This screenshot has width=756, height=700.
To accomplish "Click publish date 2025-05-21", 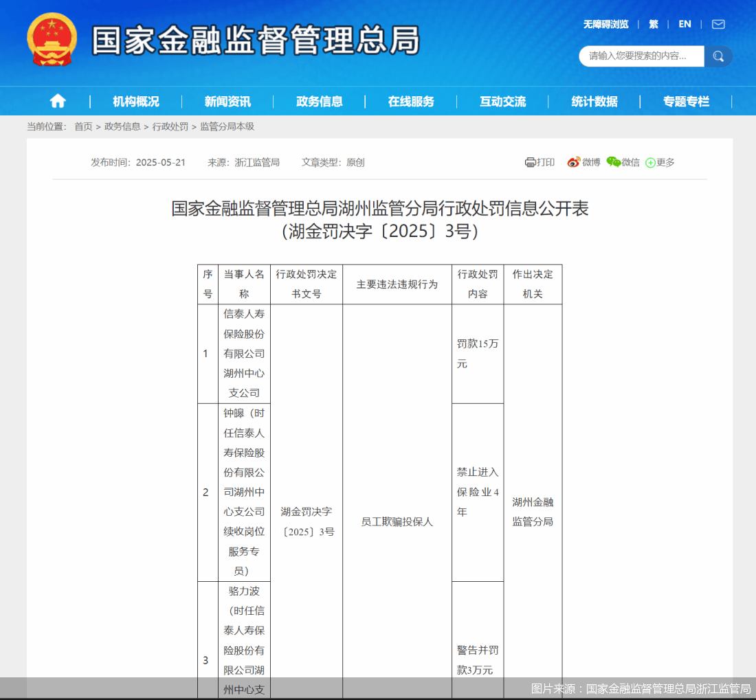I will click(161, 162).
